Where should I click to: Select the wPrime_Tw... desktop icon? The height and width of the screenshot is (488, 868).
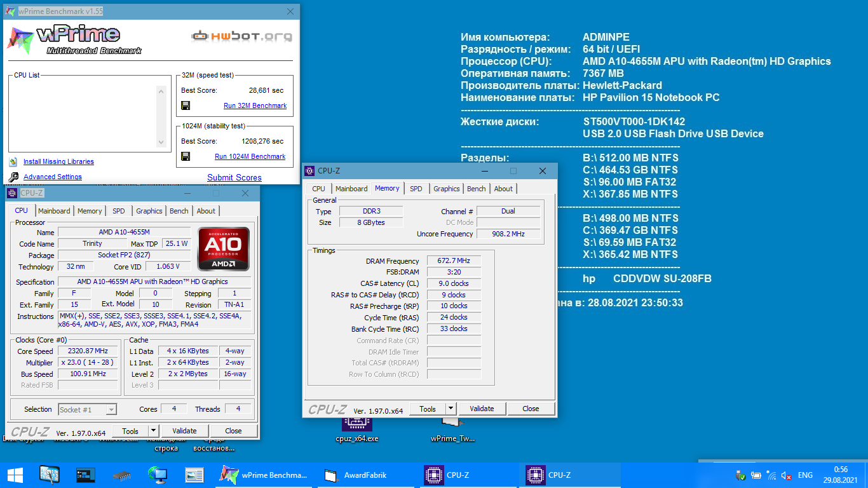point(452,429)
